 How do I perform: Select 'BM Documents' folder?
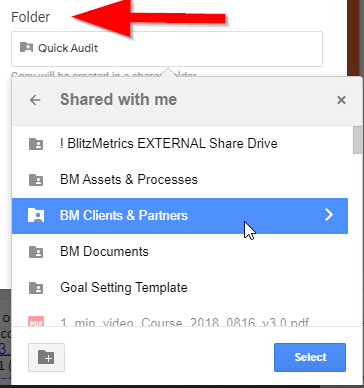(180, 252)
